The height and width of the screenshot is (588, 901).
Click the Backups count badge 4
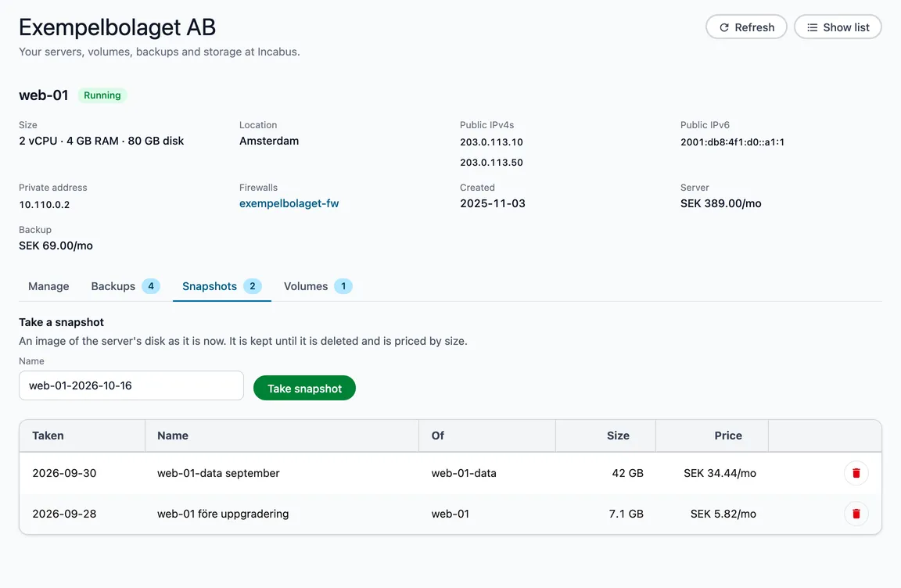150,286
